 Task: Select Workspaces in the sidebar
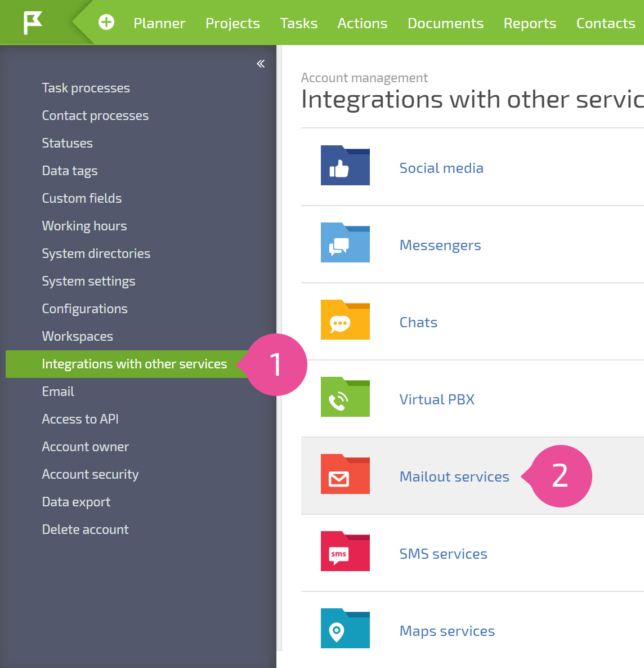pyautogui.click(x=77, y=336)
